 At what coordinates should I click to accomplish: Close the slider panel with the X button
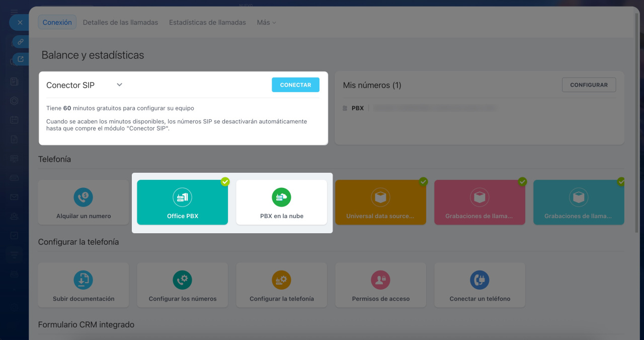20,23
